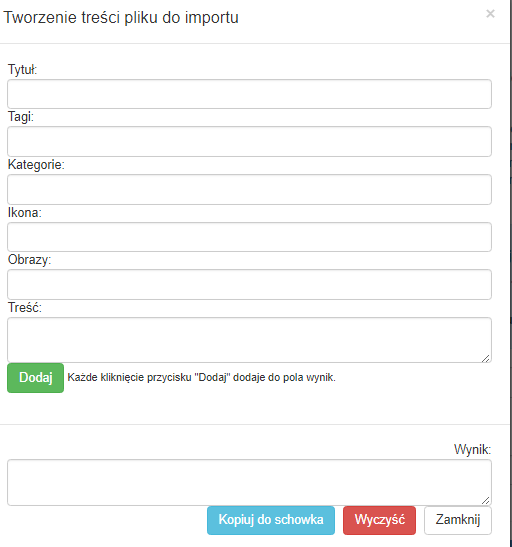Image resolution: width=512 pixels, height=547 pixels.
Task: Click the Wynik textarea resize grip
Action: coord(485,501)
